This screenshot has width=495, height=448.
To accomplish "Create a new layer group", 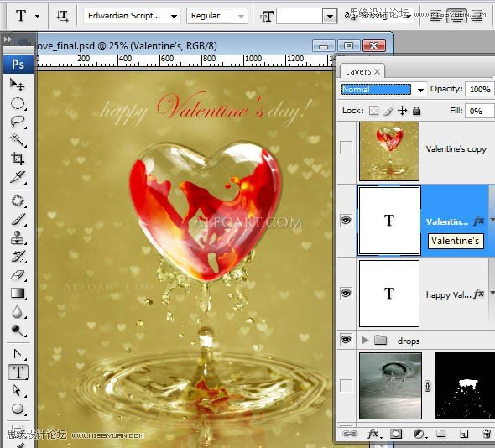I will [x=440, y=434].
